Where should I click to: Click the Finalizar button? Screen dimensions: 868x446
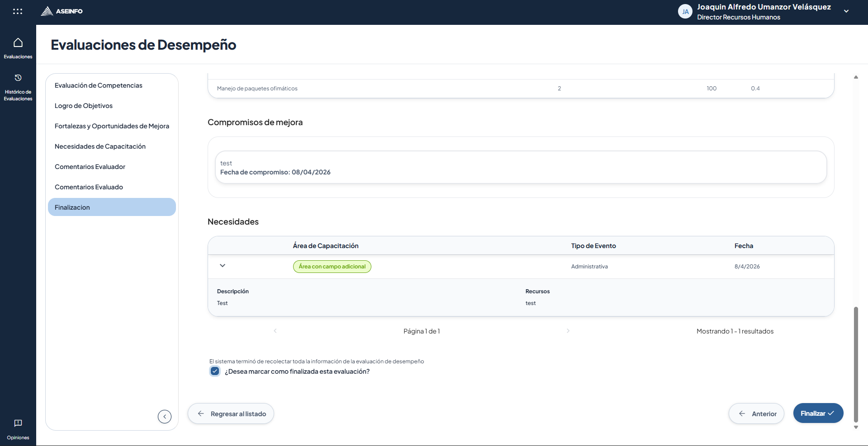coord(818,413)
